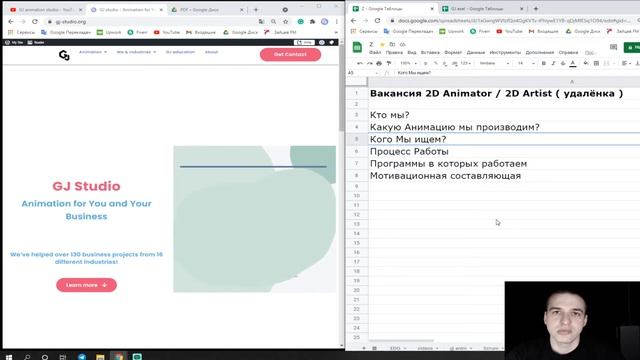Open the Данные menu in Sheets
The image size is (640, 360).
click(x=476, y=53)
